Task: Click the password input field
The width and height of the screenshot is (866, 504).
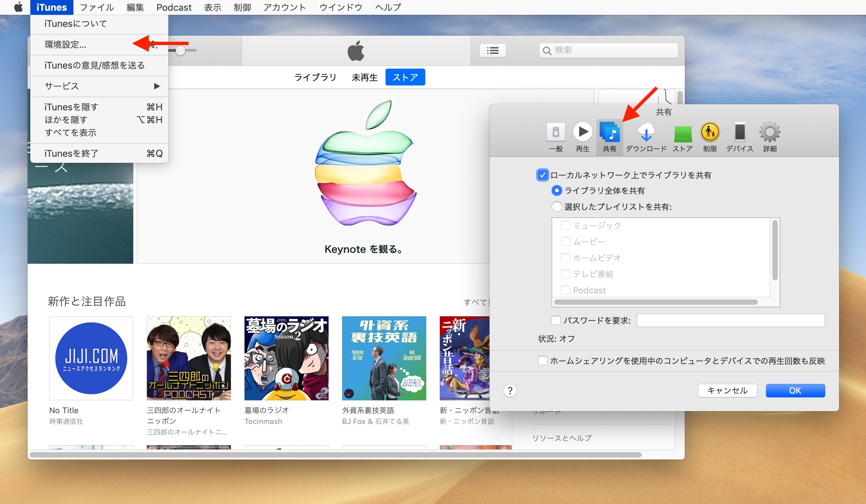Action: tap(731, 320)
